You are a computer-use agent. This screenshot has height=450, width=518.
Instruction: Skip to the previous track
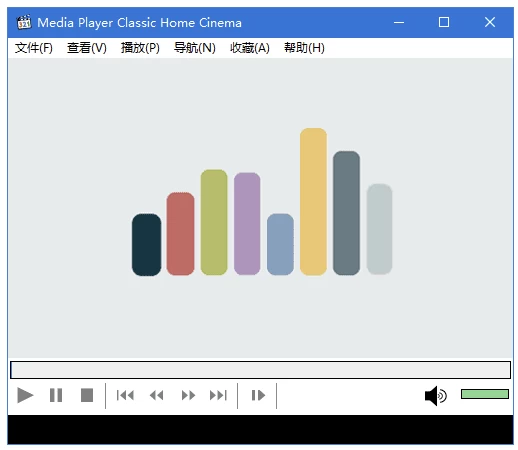coord(125,396)
